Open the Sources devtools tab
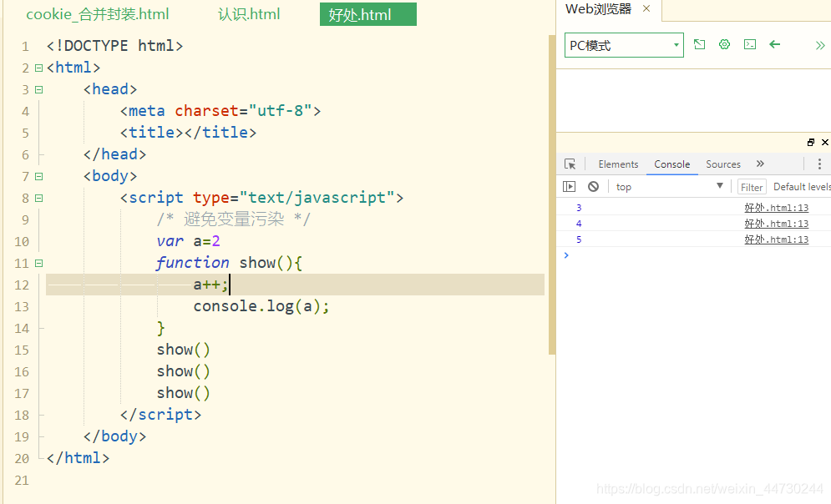831x504 pixels. (x=723, y=164)
